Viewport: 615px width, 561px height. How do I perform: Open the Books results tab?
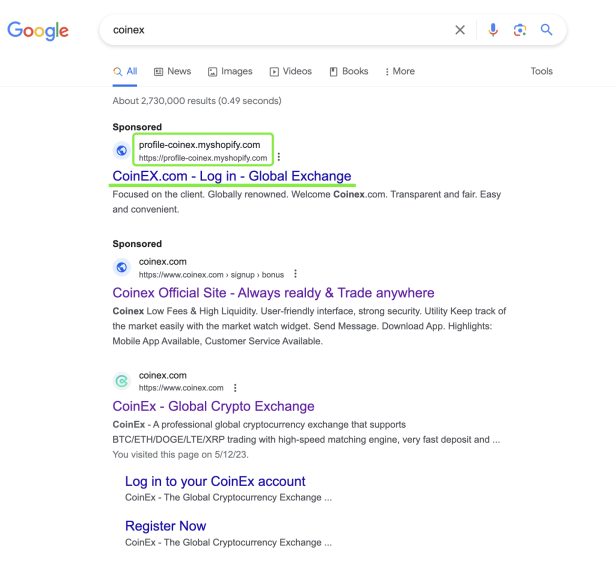click(349, 71)
